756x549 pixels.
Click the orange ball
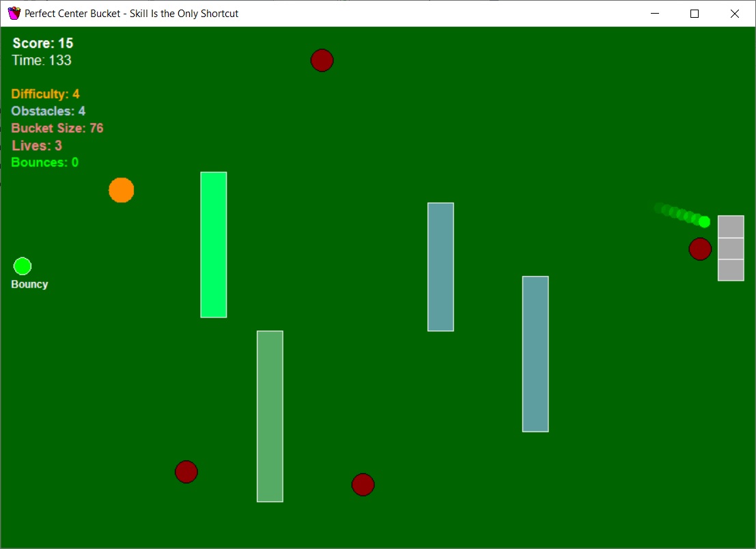122,190
